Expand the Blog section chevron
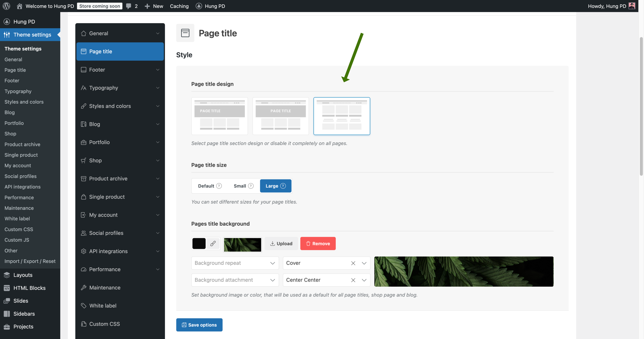This screenshot has height=339, width=644. coord(158,124)
